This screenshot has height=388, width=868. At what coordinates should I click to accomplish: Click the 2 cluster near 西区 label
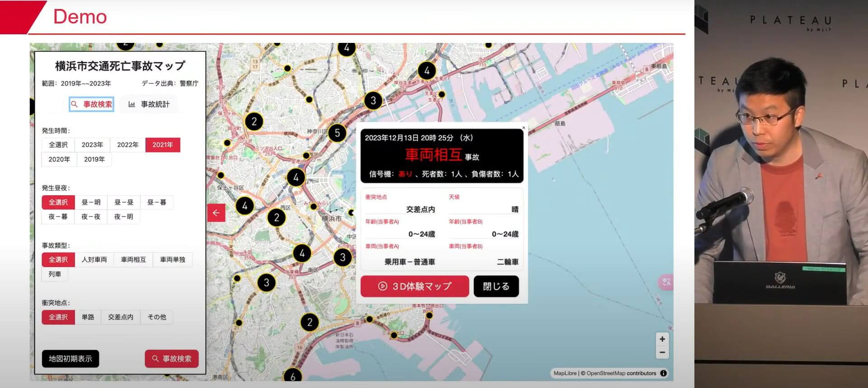click(x=277, y=218)
